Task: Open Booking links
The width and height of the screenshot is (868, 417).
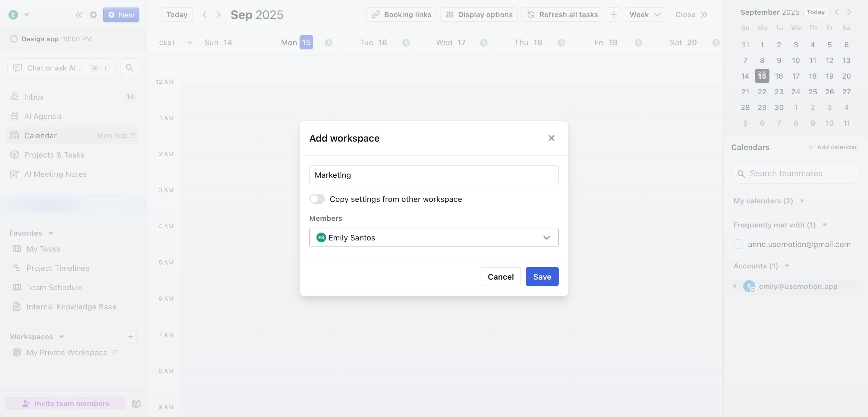Action: pyautogui.click(x=401, y=14)
